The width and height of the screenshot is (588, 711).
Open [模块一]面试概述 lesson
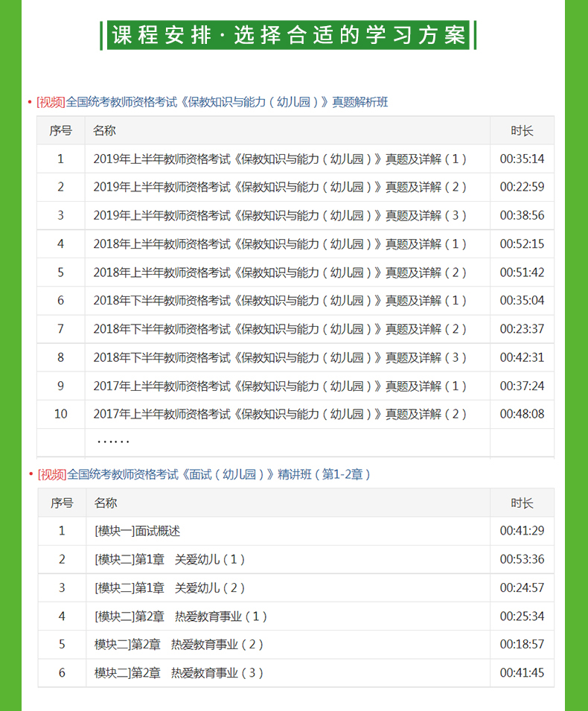138,531
